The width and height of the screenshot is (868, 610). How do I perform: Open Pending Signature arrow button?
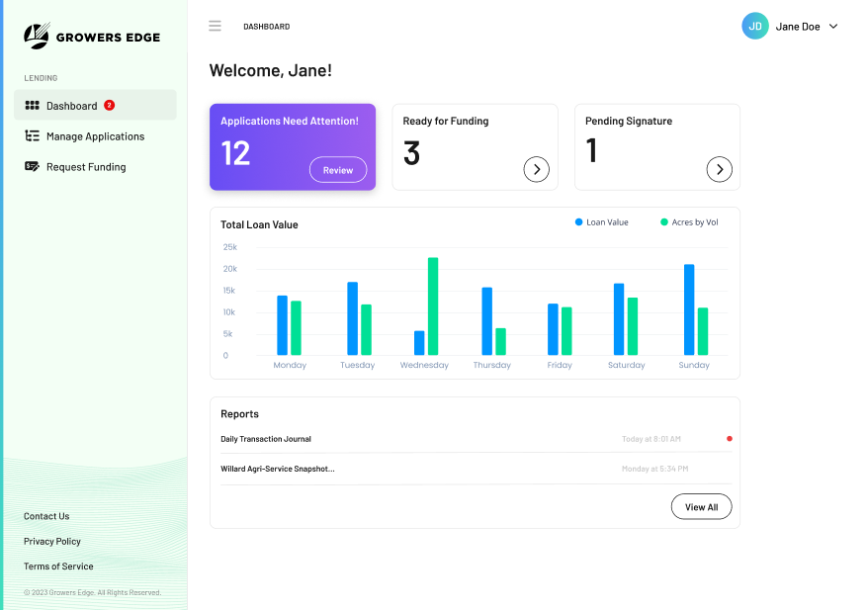click(719, 169)
